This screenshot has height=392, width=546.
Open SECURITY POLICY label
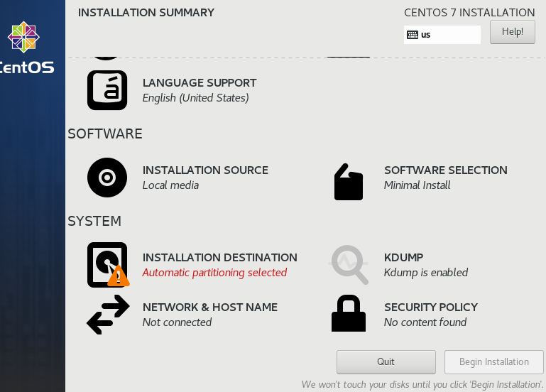click(x=431, y=307)
